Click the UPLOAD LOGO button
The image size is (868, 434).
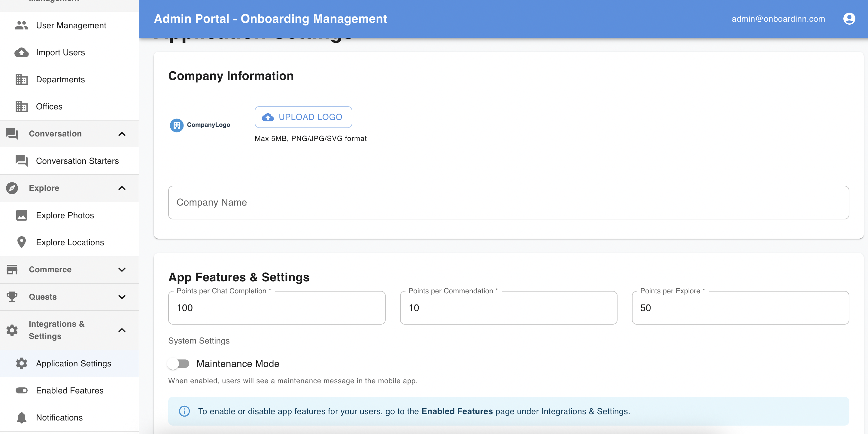pos(303,117)
